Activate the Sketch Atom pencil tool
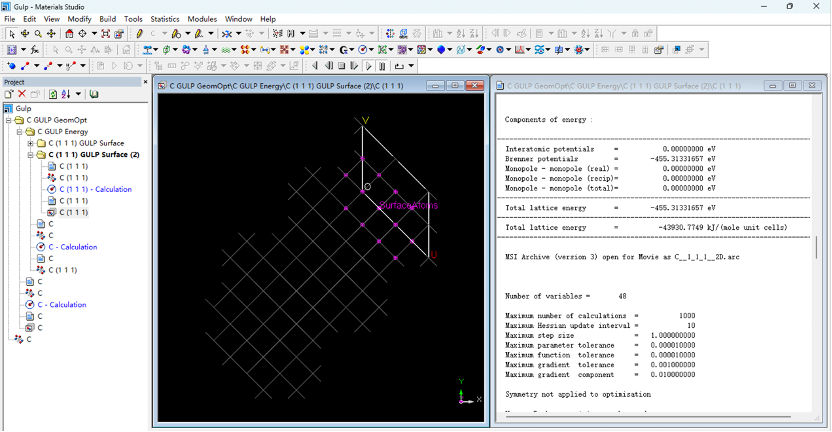Image resolution: width=832 pixels, height=432 pixels. (140, 33)
